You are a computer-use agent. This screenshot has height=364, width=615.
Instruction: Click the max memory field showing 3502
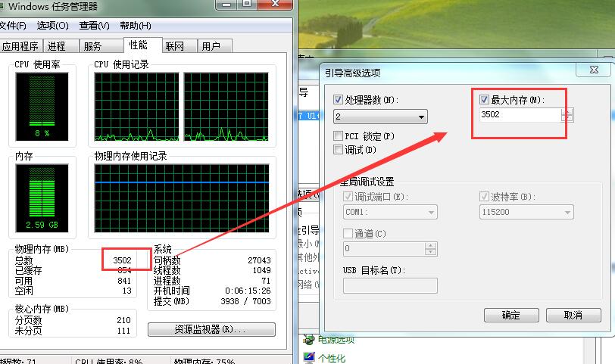tap(520, 115)
